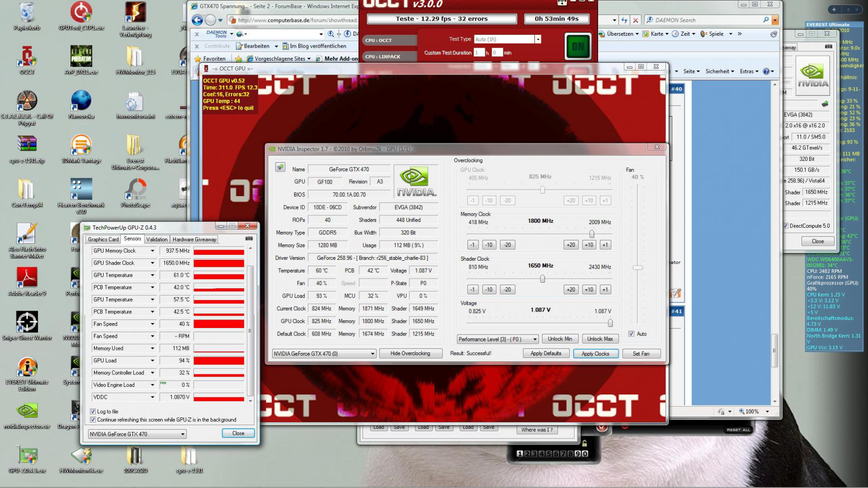
Task: Open the 100CASIO folder icon
Action: tap(135, 459)
